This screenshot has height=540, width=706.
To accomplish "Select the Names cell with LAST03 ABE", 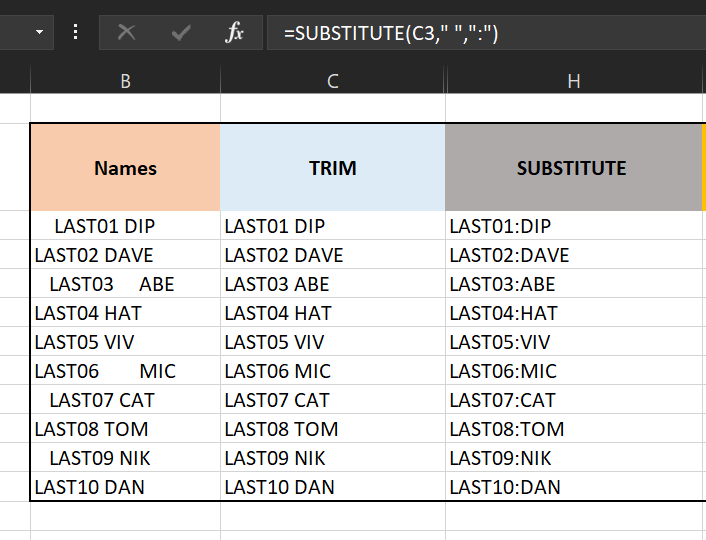I will 125,285.
